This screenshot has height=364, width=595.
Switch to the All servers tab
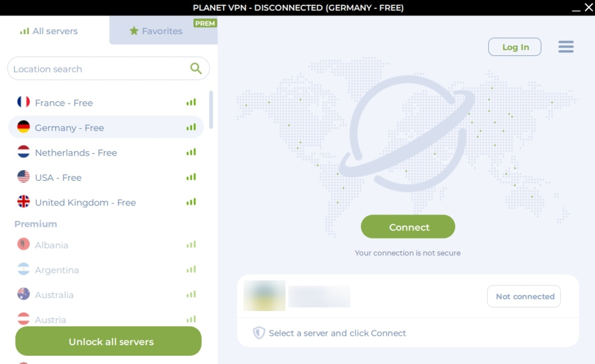click(48, 31)
